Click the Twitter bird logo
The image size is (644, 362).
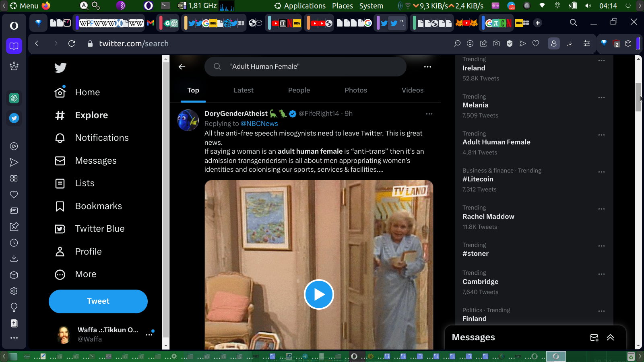tap(60, 68)
